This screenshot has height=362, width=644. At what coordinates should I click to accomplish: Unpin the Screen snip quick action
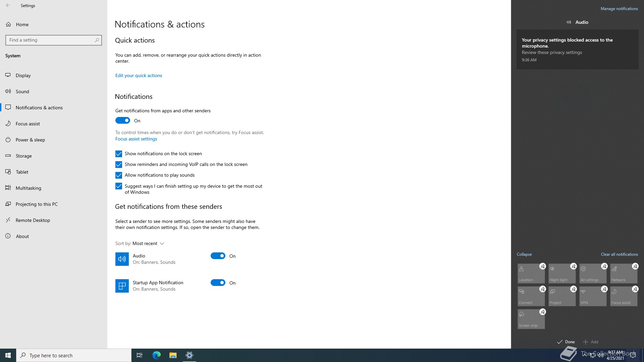pyautogui.click(x=542, y=312)
